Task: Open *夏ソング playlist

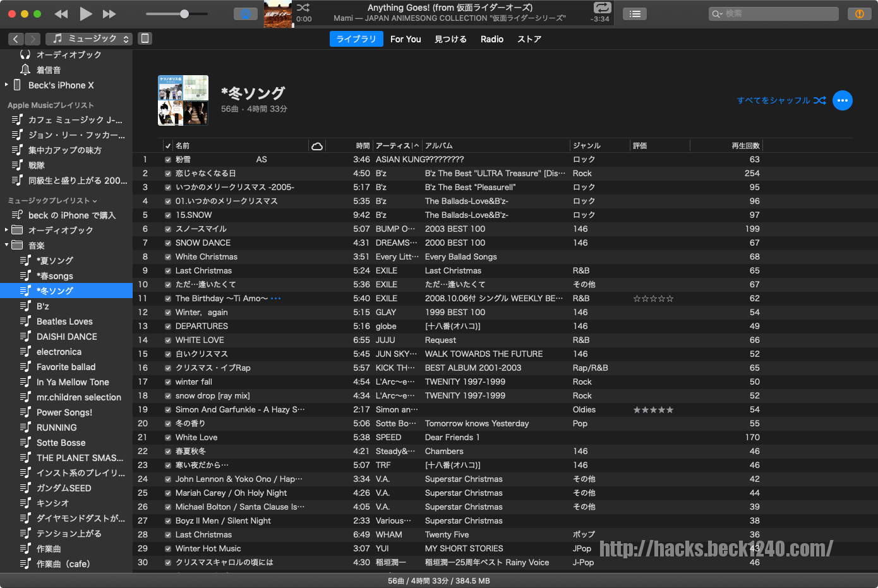Action: tap(66, 261)
